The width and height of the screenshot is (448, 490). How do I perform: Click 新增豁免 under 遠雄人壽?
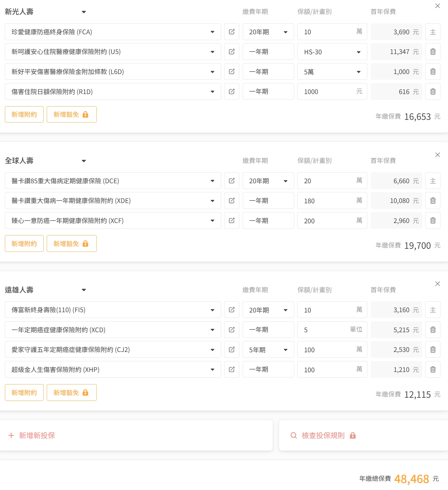tap(72, 393)
